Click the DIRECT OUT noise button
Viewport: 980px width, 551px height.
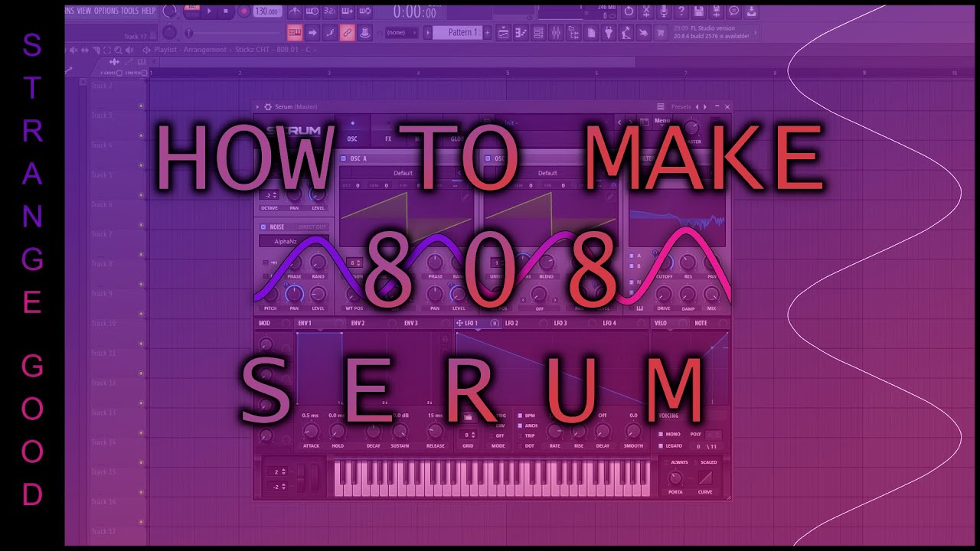click(x=312, y=227)
